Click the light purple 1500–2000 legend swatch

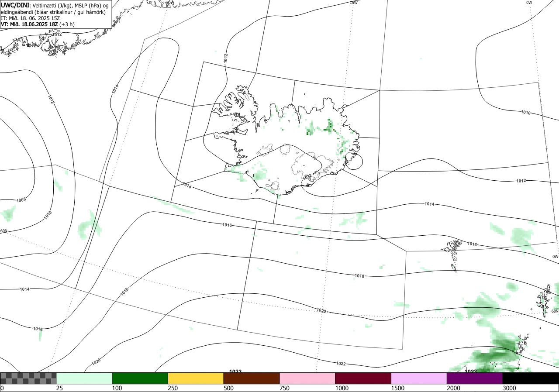419,378
